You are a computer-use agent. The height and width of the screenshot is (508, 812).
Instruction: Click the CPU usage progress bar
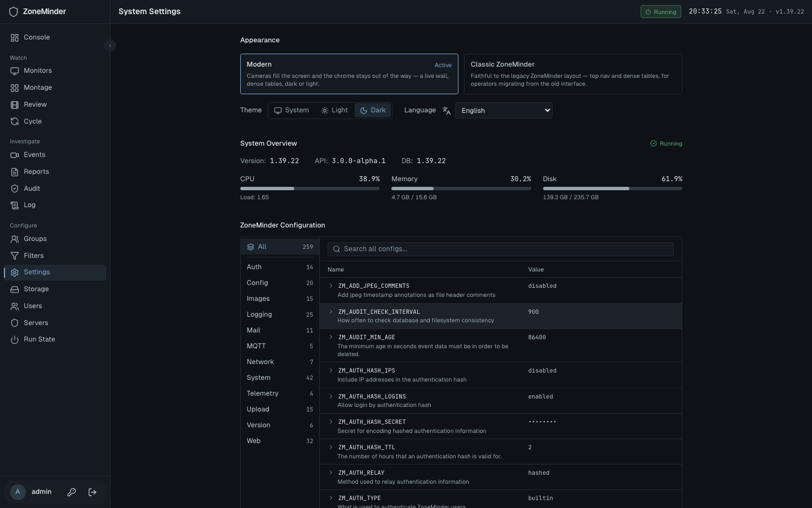[x=310, y=189]
